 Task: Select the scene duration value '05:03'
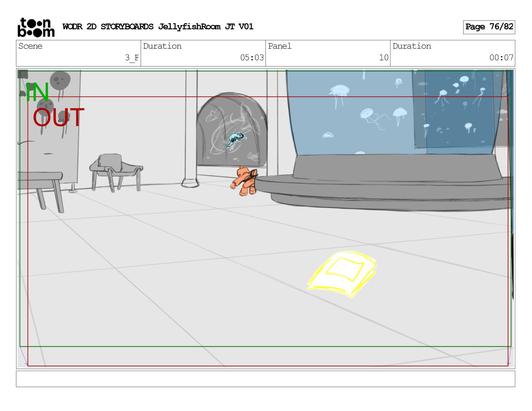[252, 58]
